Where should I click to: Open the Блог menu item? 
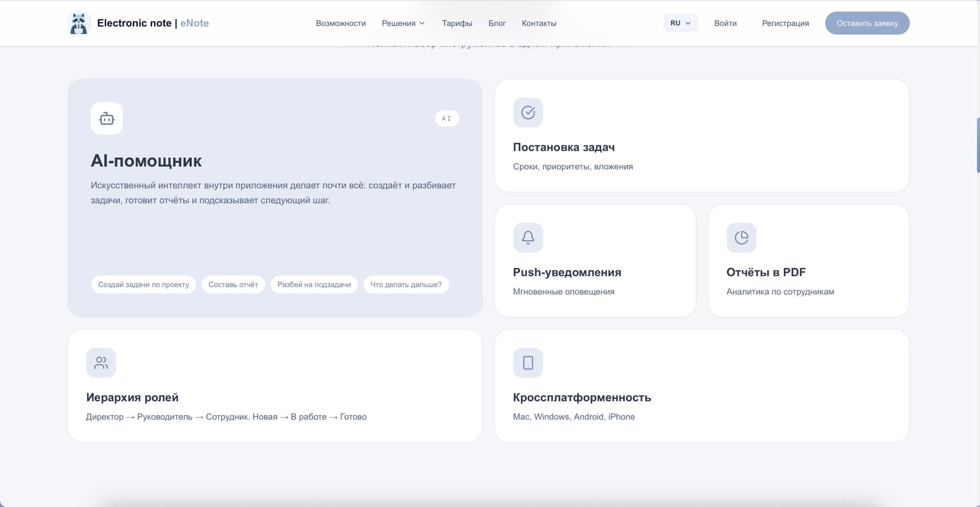pyautogui.click(x=497, y=23)
